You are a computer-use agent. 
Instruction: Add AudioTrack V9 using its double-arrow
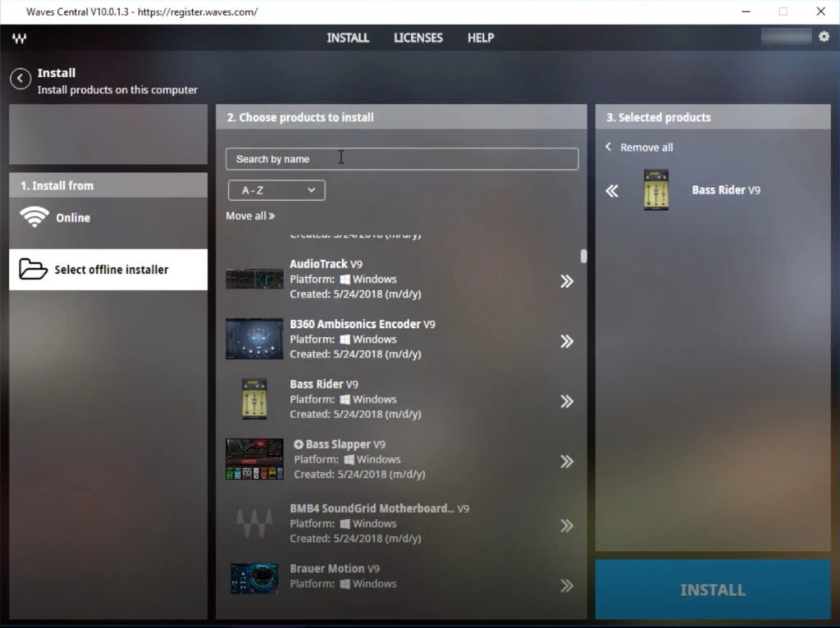click(567, 281)
